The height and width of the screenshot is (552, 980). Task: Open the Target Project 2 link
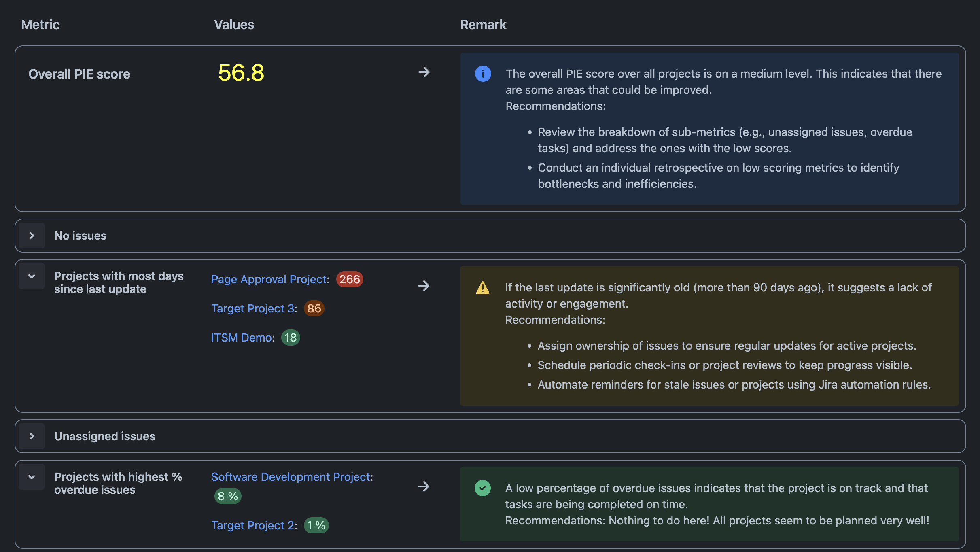tap(253, 525)
